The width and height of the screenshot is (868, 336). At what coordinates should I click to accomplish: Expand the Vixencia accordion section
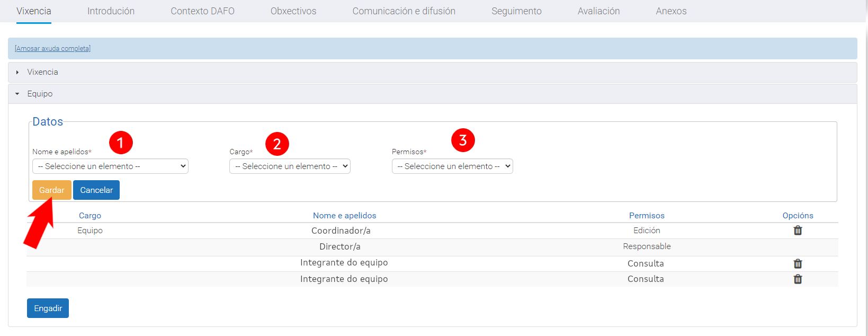click(x=432, y=72)
